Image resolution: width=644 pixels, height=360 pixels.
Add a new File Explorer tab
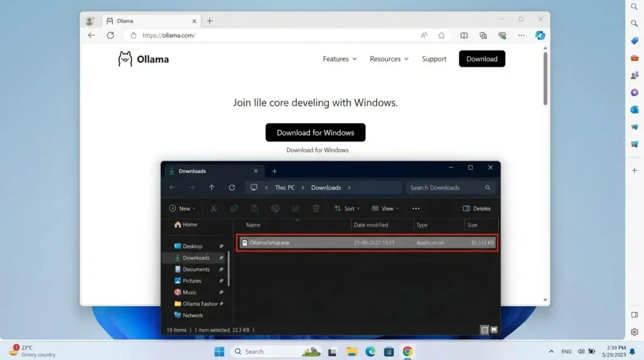click(x=274, y=171)
